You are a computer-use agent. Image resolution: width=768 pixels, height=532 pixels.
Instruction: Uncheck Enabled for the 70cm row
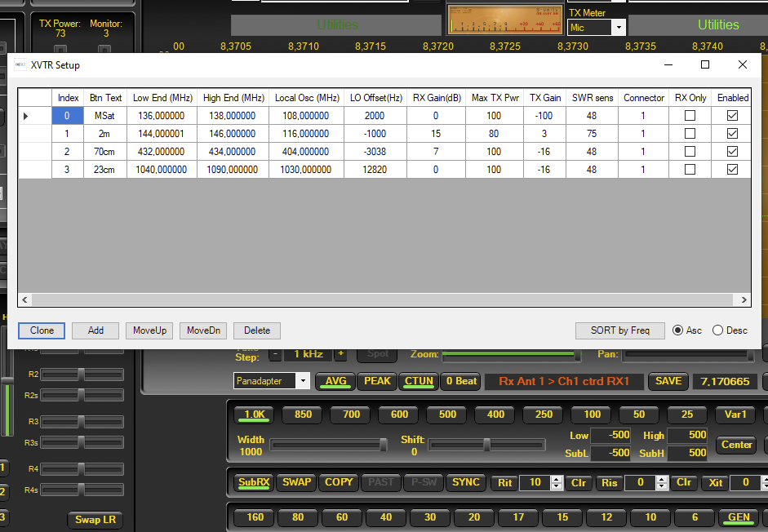[x=732, y=152]
